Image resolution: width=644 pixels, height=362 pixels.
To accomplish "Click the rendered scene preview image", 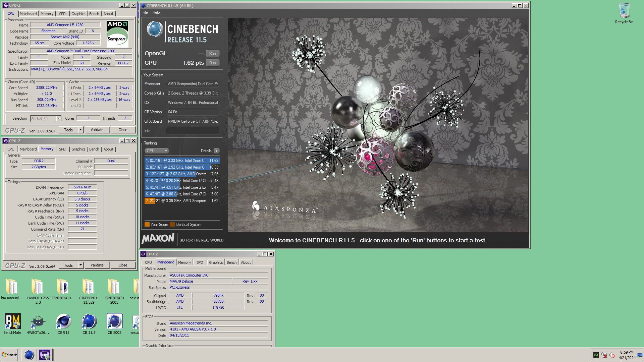I will [378, 125].
